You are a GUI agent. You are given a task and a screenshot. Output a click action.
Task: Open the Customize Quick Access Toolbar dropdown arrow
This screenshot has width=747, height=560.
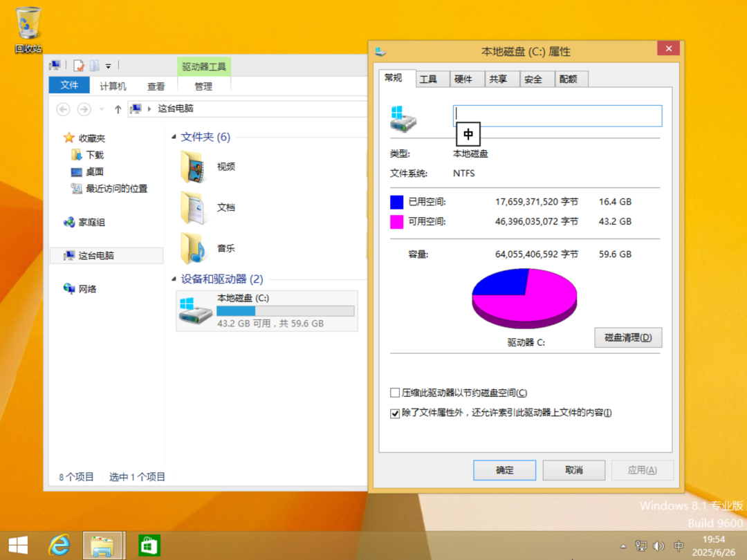[109, 66]
